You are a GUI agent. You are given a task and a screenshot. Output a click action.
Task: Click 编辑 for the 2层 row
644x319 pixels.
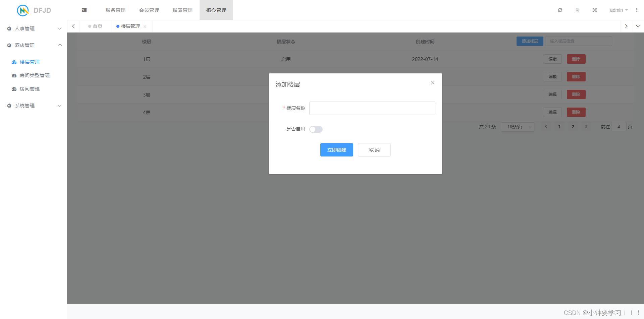(552, 77)
